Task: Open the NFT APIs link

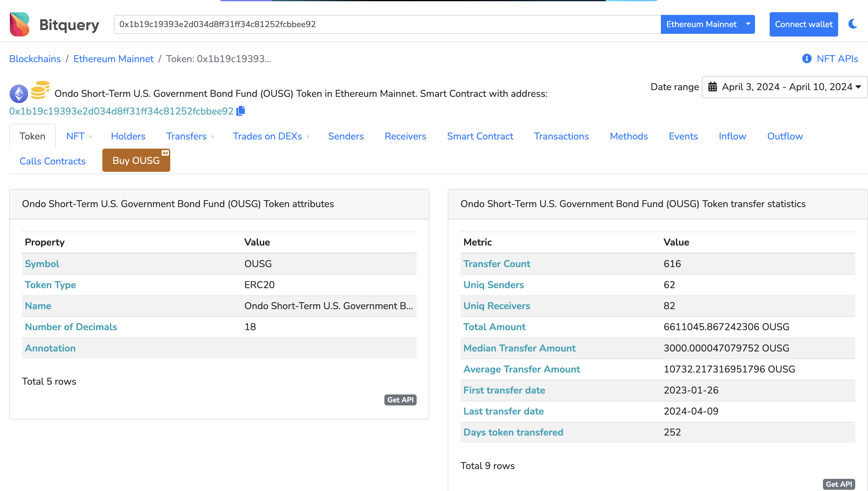Action: (x=837, y=59)
